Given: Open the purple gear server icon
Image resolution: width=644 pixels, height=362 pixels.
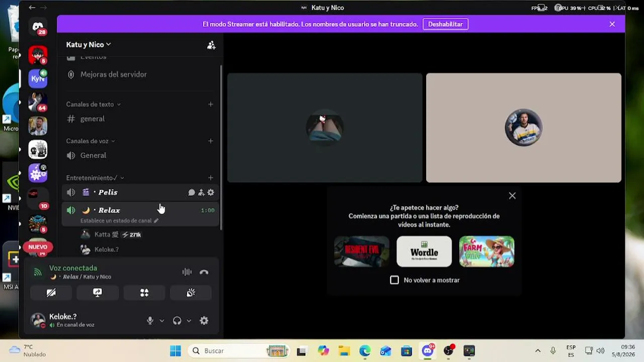Looking at the screenshot, I should click(x=38, y=173).
